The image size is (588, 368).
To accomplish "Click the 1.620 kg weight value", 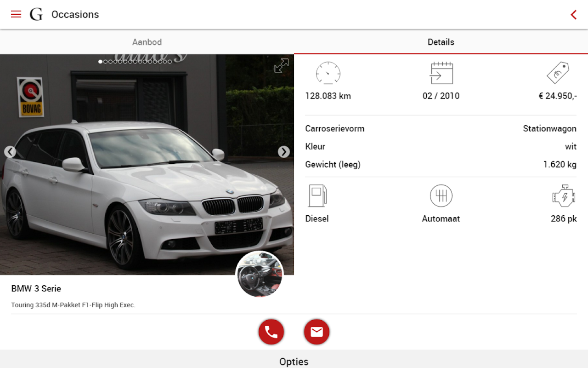I will (560, 165).
